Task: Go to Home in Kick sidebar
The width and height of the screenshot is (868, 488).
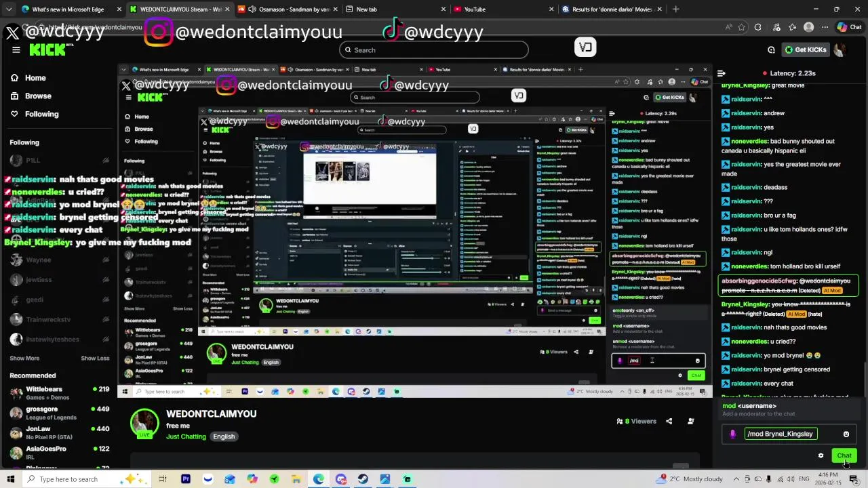Action: 28,78
